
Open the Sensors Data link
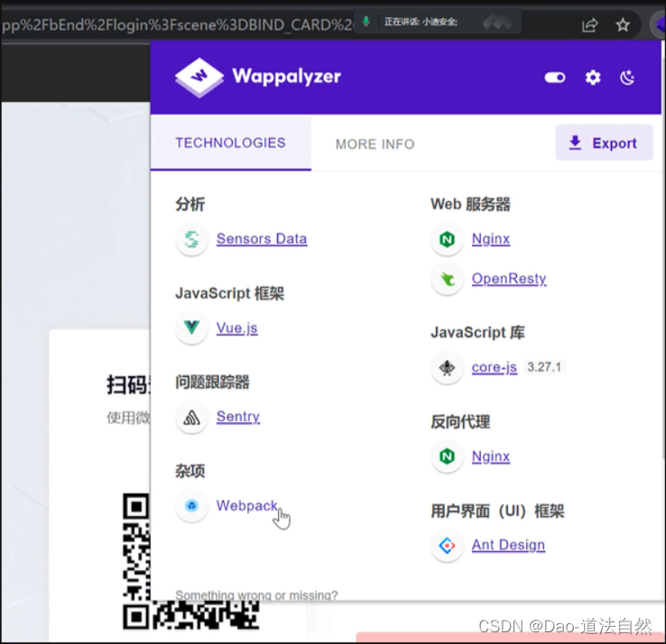point(262,239)
